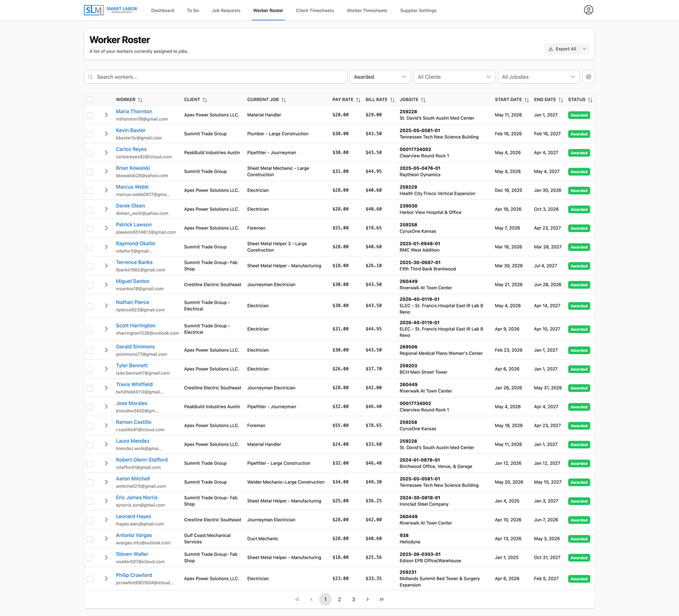The height and width of the screenshot is (616, 679).
Task: Go to page 3
Action: 354,599
